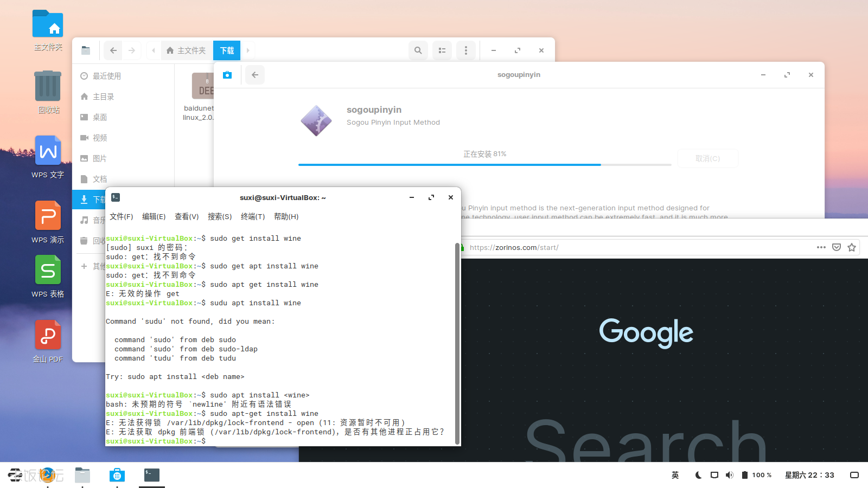Click the terminal vertical scrollbar

457,344
